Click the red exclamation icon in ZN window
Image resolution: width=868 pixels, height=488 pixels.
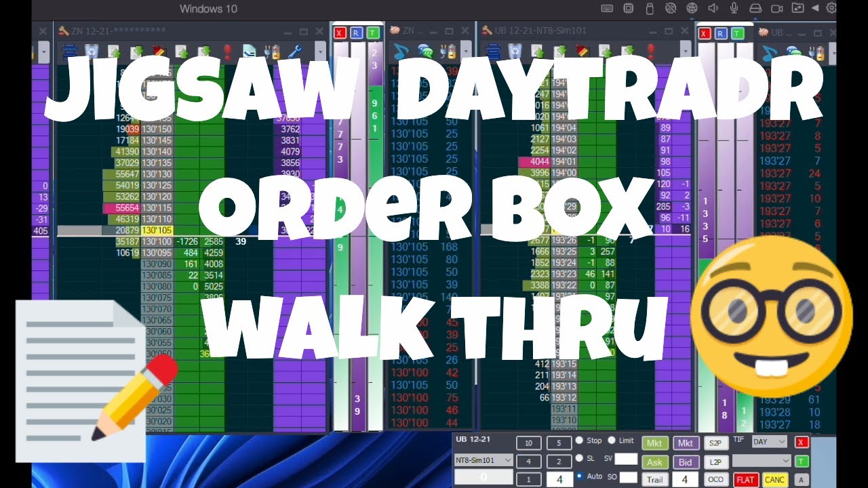[227, 52]
